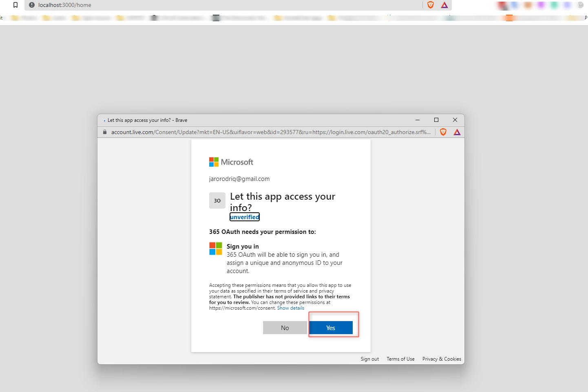Expand 'Show details' for the permissions
This screenshot has height=392, width=588.
pyautogui.click(x=290, y=308)
